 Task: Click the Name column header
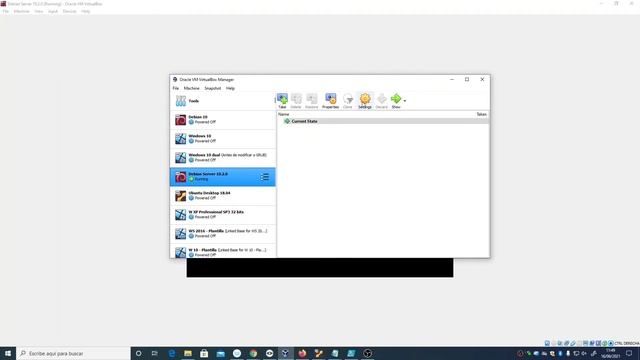click(x=284, y=114)
